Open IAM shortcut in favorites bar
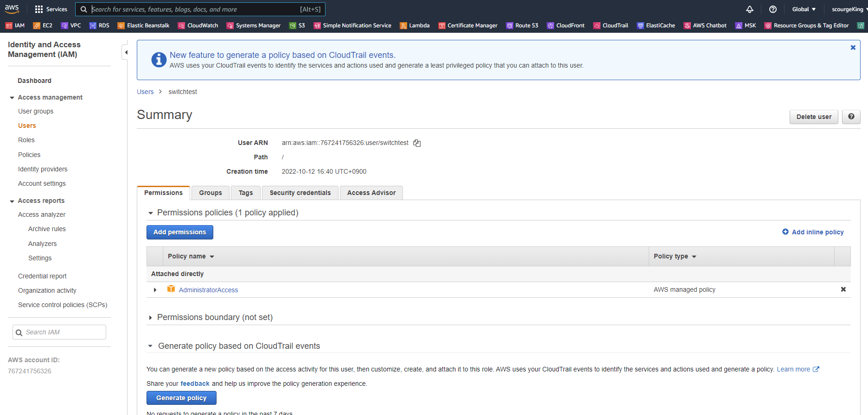The width and height of the screenshot is (868, 415). (x=15, y=25)
